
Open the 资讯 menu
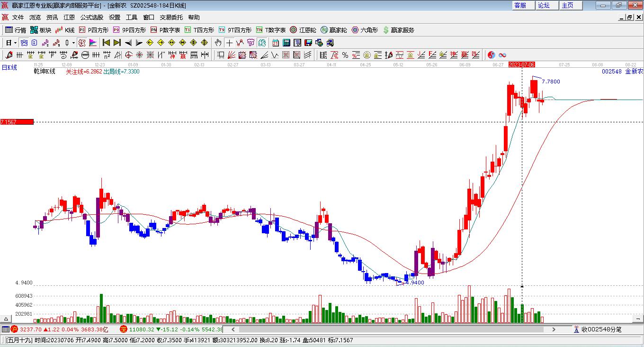tap(52, 18)
